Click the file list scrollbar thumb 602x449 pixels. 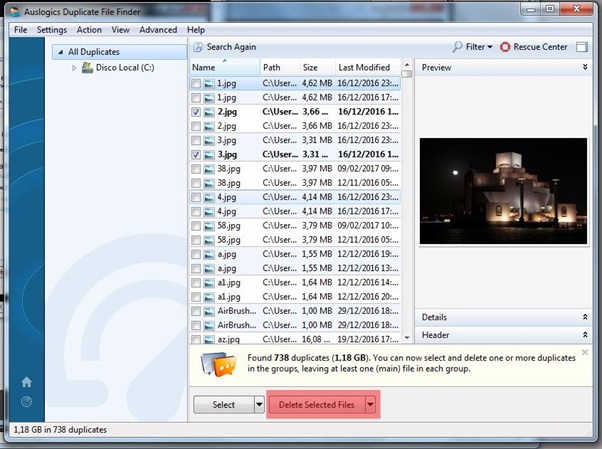coord(407,73)
